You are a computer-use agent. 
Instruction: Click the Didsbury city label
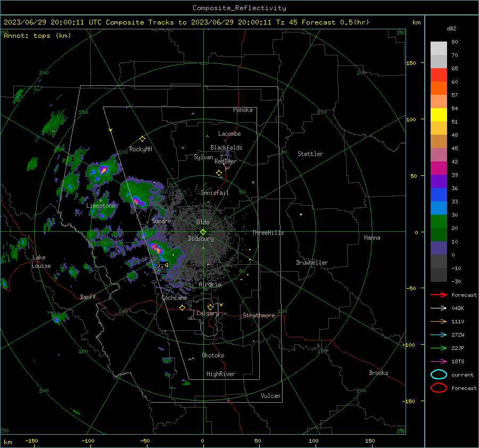[x=201, y=239]
